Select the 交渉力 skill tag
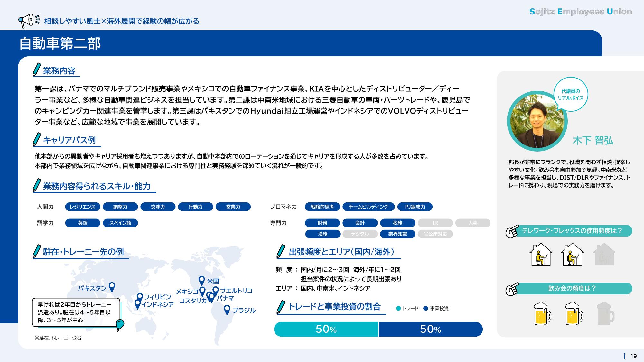The image size is (644, 362). [158, 207]
